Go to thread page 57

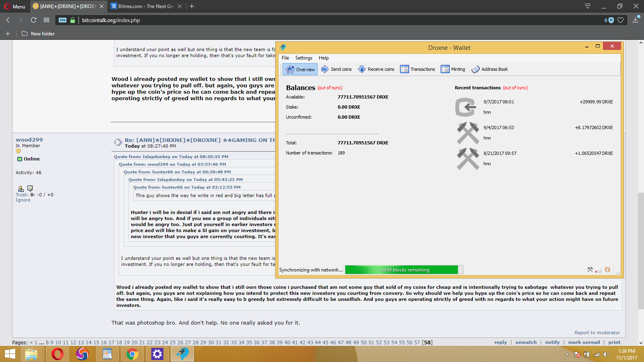tap(417, 342)
